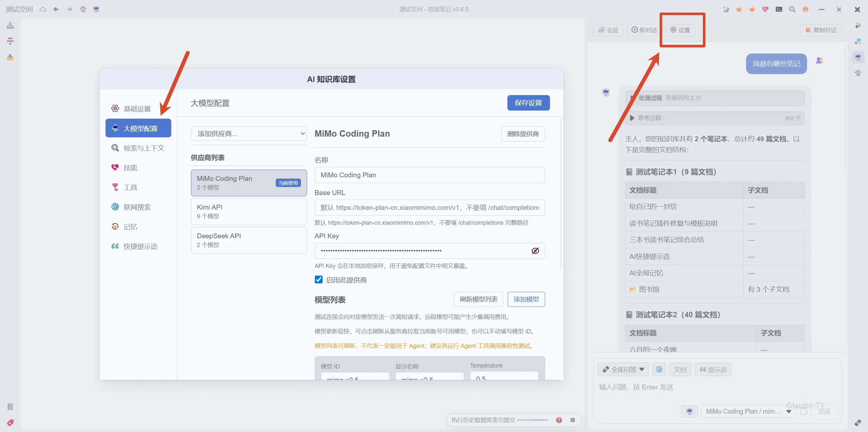Image resolution: width=868 pixels, height=432 pixels.
Task: Expand the 思考过程 section
Action: click(x=715, y=118)
